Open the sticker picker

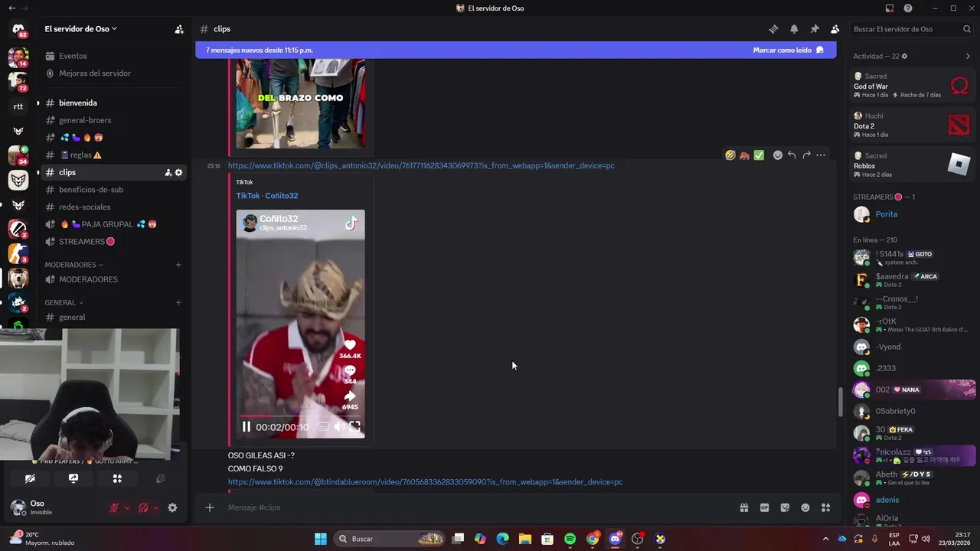coord(785,507)
